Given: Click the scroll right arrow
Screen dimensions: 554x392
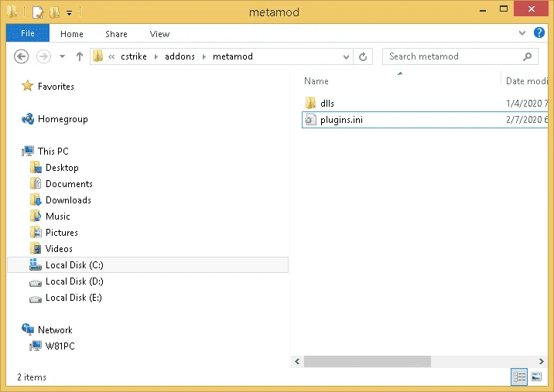Looking at the screenshot, I should click(542, 361).
